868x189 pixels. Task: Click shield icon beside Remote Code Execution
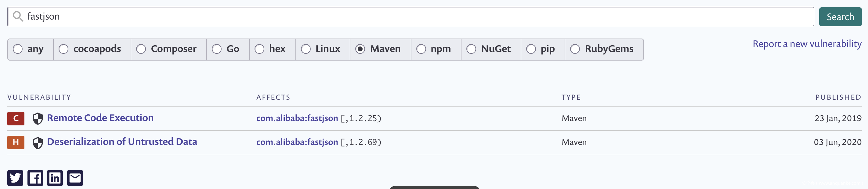point(38,118)
